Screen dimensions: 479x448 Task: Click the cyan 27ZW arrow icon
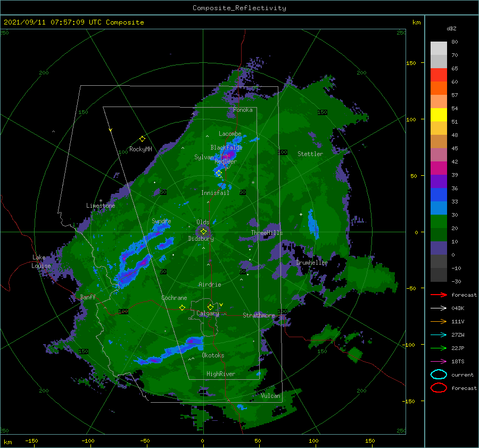point(439,335)
